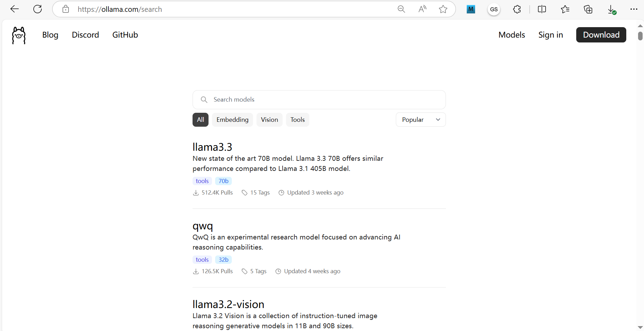The width and height of the screenshot is (644, 331).
Task: Click the pulls download icon for llama3.3
Action: [196, 192]
